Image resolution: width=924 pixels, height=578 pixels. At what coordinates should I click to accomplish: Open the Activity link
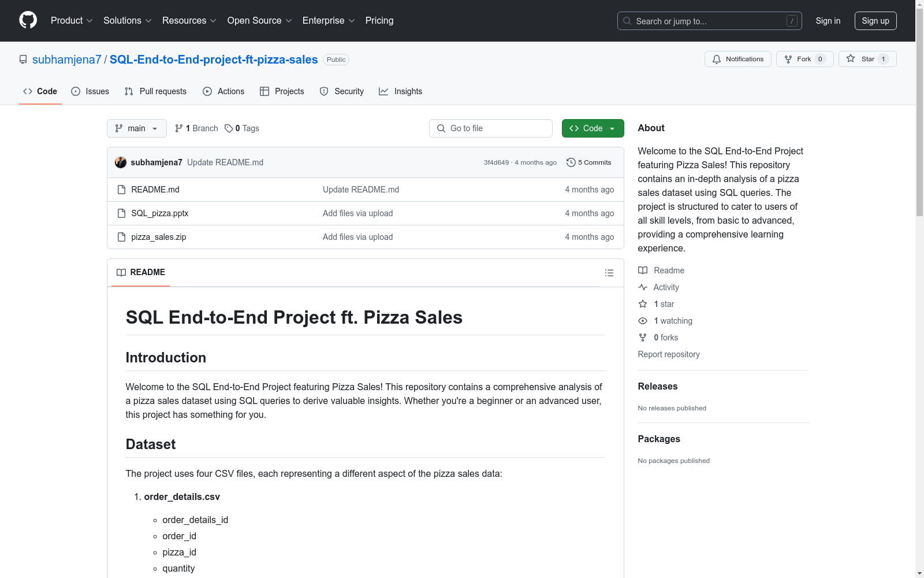coord(658,287)
